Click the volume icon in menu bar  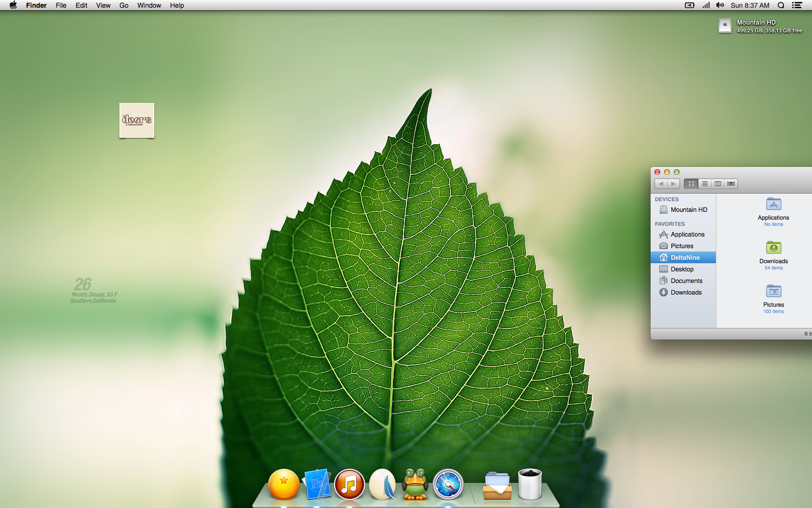[720, 5]
